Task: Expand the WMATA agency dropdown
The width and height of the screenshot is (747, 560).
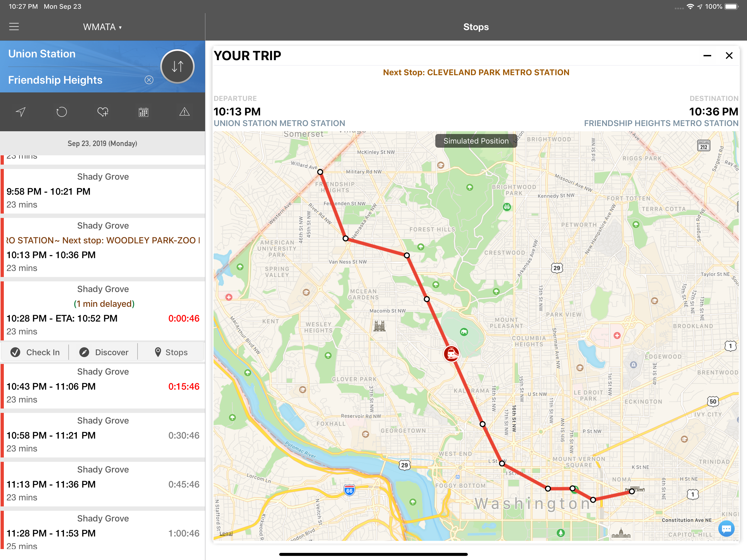Action: [102, 27]
